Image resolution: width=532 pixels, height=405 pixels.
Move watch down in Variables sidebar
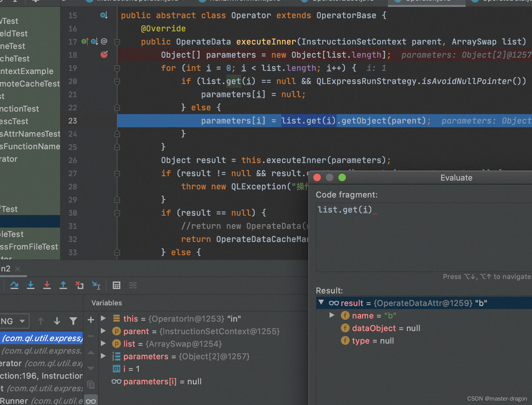point(91,368)
